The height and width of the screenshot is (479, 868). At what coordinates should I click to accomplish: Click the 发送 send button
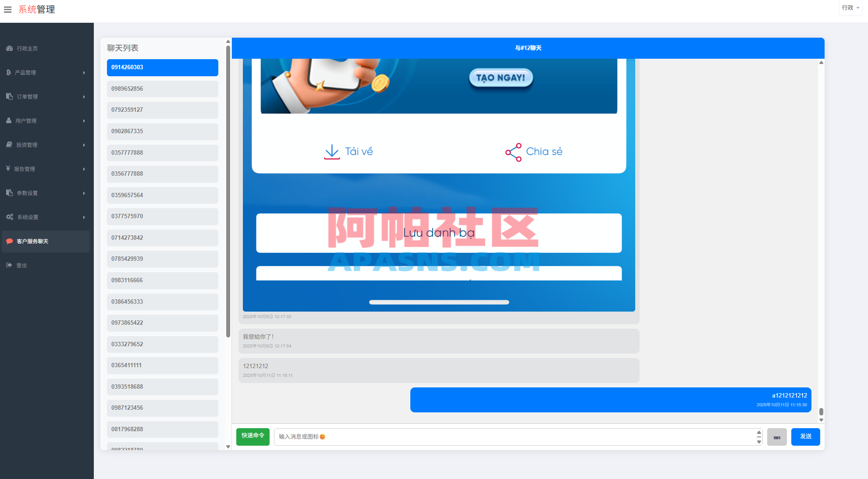point(805,436)
